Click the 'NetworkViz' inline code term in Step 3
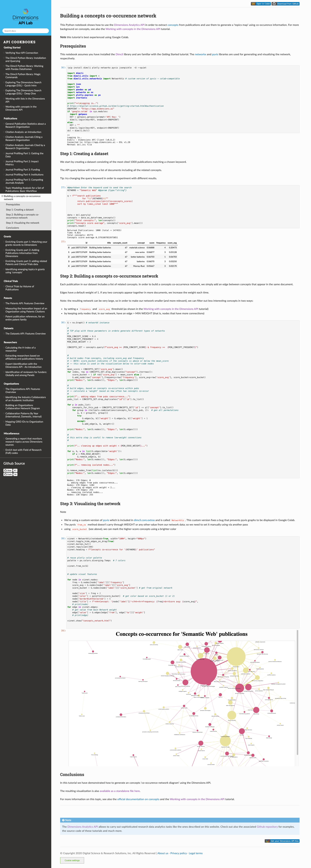Viewport: 311px width, 868px height. pyautogui.click(x=178, y=520)
